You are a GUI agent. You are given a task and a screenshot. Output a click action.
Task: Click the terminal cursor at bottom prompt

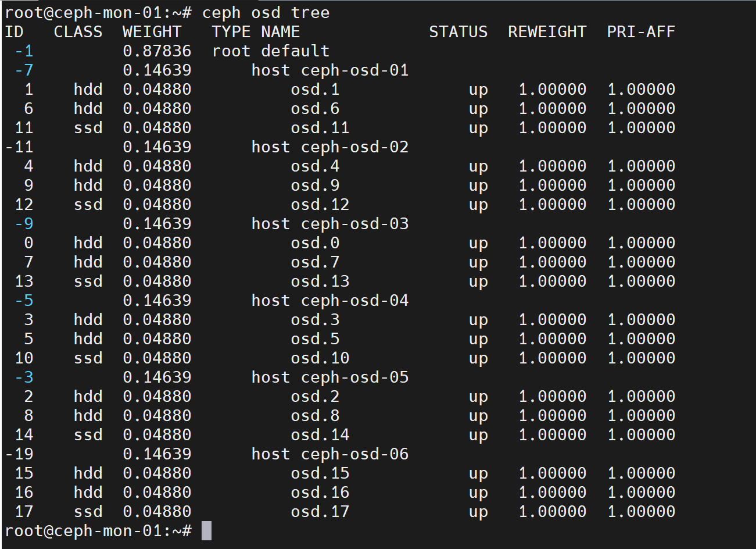[206, 530]
